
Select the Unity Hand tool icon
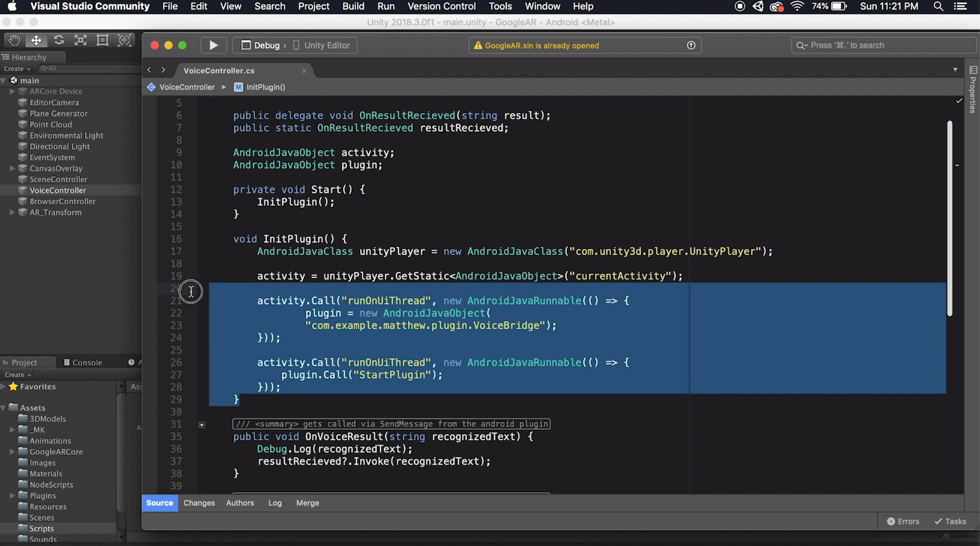[14, 40]
